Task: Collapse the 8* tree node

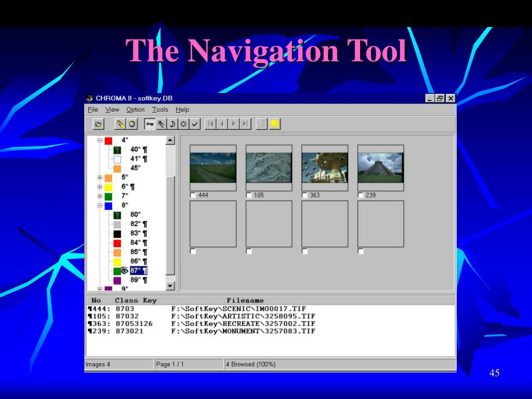Action: coord(100,205)
